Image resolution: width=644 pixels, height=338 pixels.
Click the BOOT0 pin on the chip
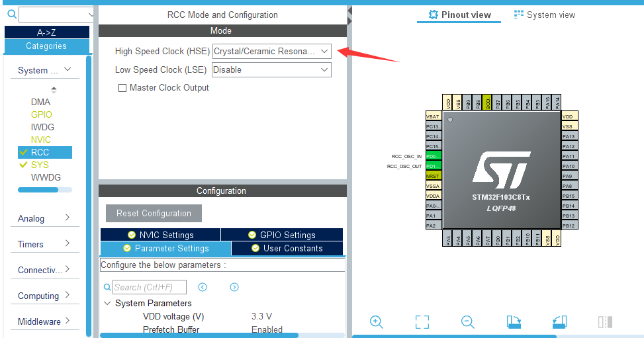487,103
